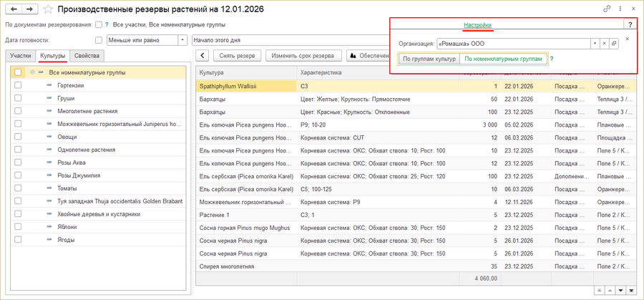Select the По номенклатурным группам mode
This screenshot has height=300, width=644.
504,59
